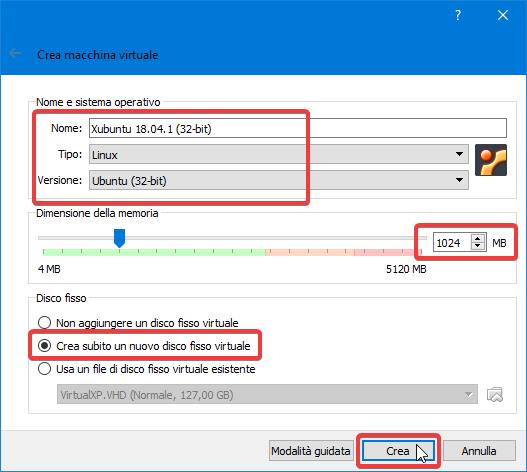Click the Nome e sistema operativo label
The width and height of the screenshot is (527, 472).
[x=98, y=102]
